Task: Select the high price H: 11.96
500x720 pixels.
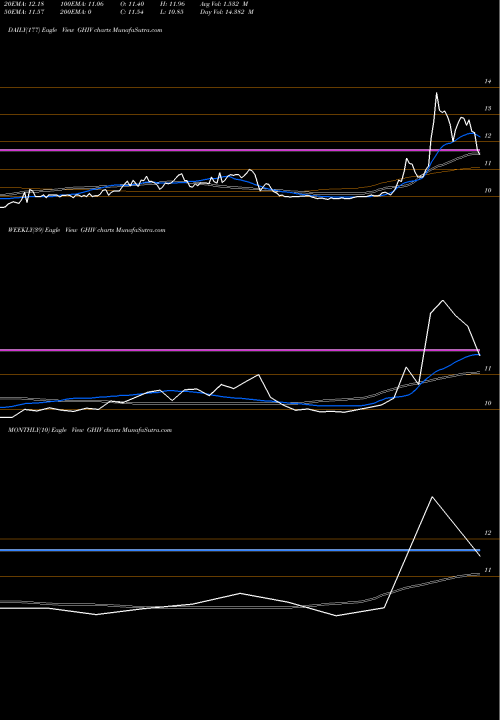Action: [x=172, y=3]
